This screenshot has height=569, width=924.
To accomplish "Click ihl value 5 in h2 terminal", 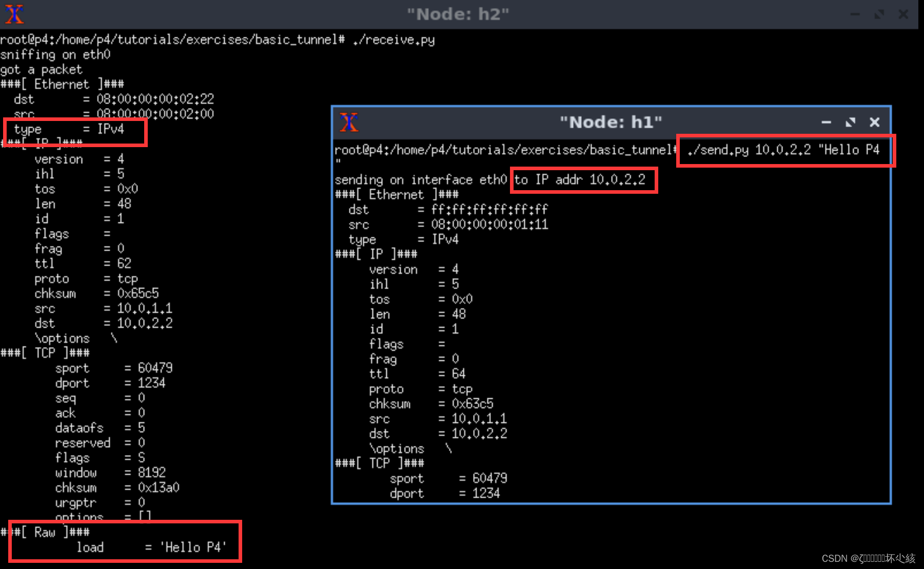I will pos(121,174).
